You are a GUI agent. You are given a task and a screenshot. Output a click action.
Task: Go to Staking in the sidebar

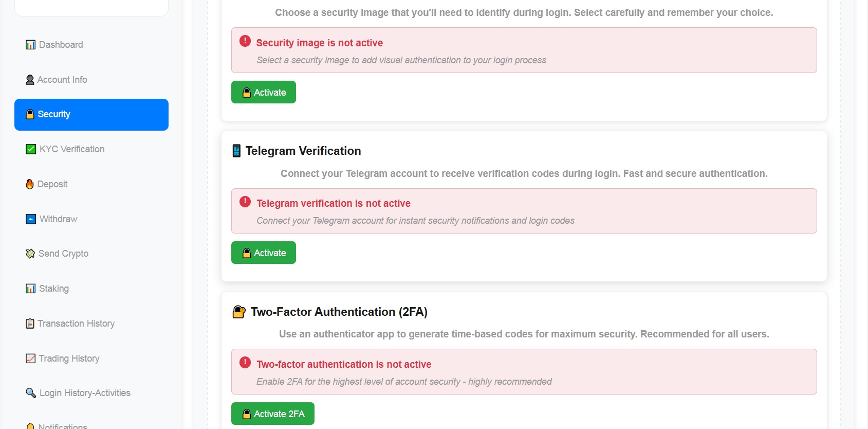(x=53, y=289)
